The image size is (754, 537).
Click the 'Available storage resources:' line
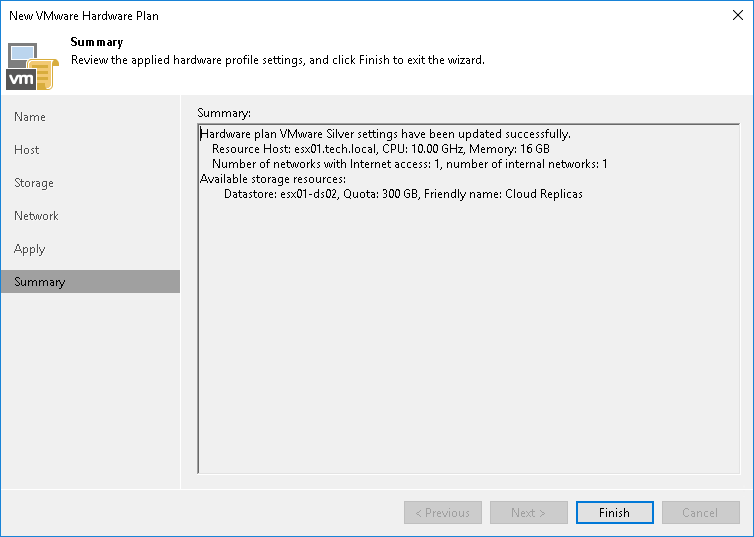[x=273, y=179]
